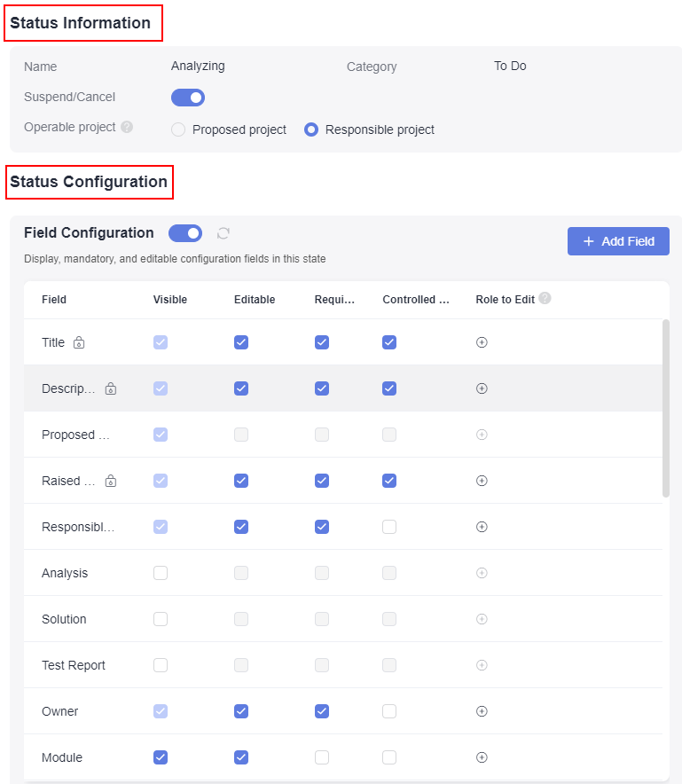Select the Proposed project radio option
Viewport: 682px width, 784px height.
click(x=178, y=130)
